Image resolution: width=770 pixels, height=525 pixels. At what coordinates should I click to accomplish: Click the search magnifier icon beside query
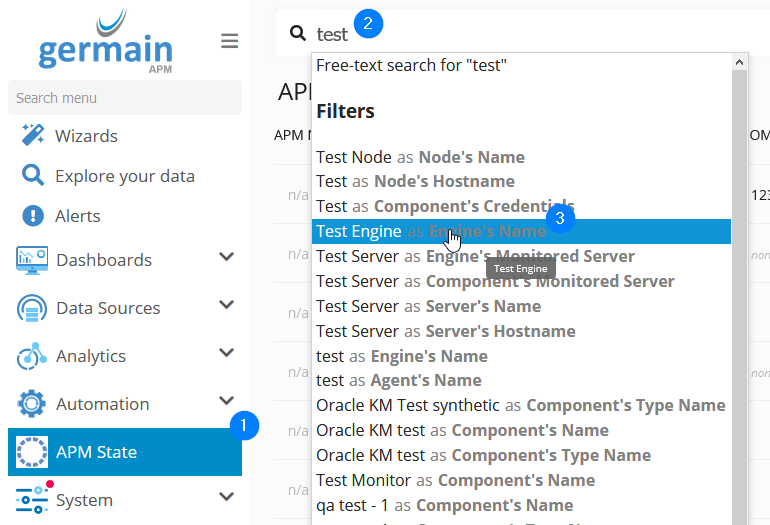click(x=297, y=34)
